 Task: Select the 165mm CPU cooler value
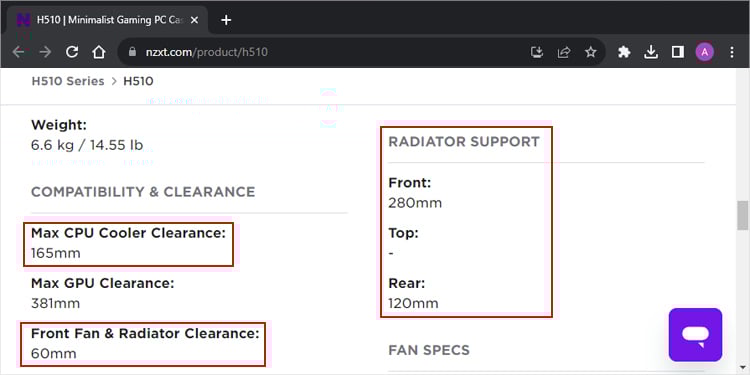tap(56, 253)
